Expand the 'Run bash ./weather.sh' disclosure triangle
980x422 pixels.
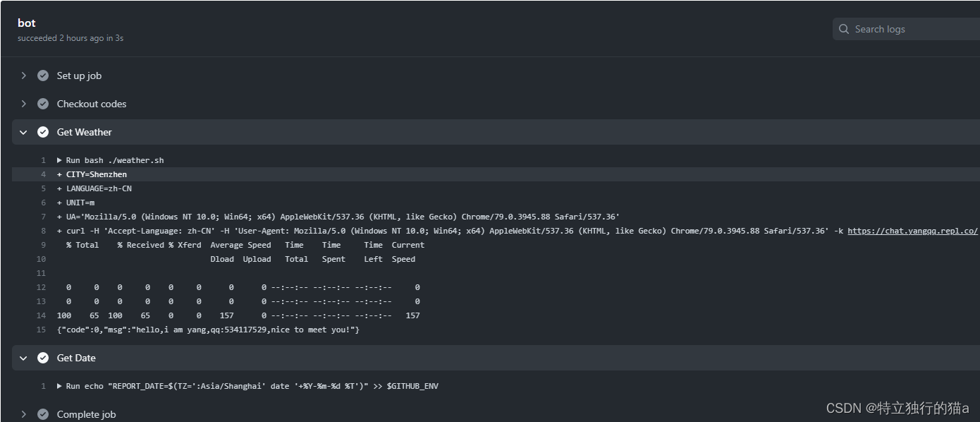point(60,160)
